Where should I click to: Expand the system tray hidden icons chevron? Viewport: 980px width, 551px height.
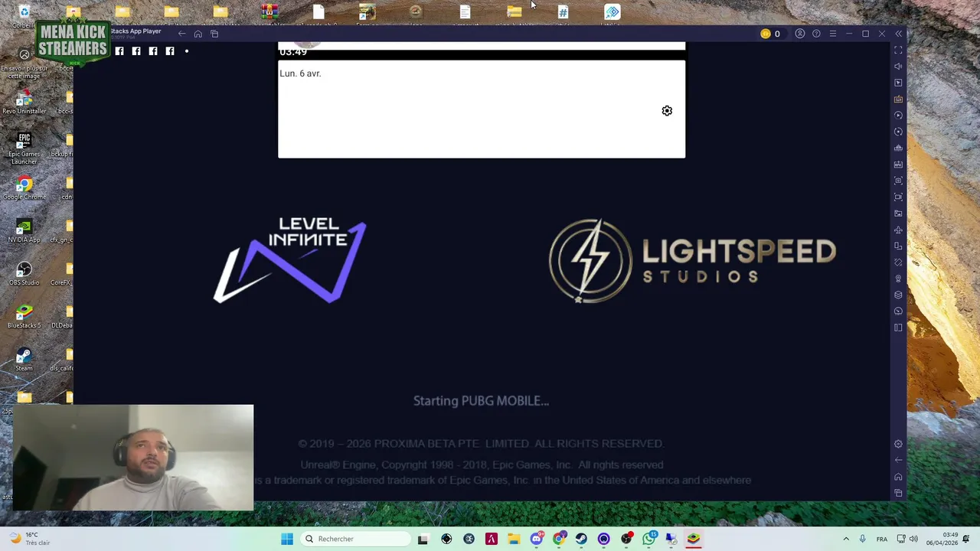pyautogui.click(x=846, y=539)
